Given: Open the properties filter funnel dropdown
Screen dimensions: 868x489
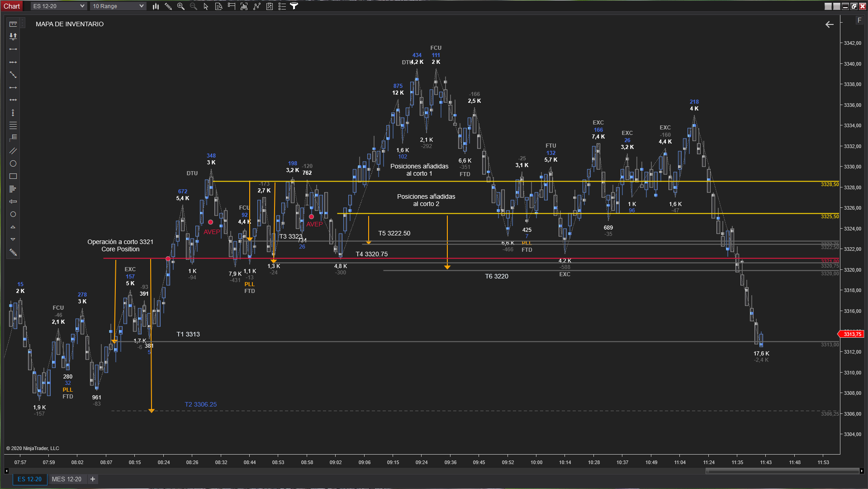Looking at the screenshot, I should tap(294, 6).
